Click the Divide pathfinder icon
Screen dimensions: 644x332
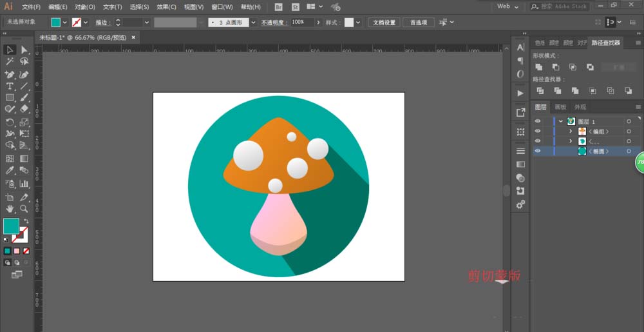pyautogui.click(x=540, y=91)
